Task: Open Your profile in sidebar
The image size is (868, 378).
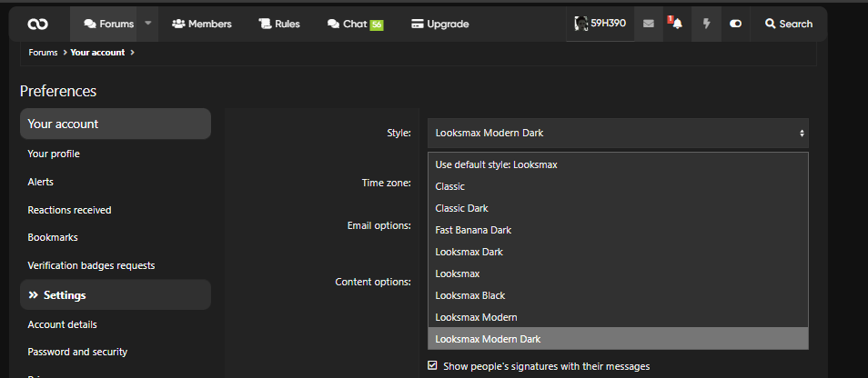Action: pyautogui.click(x=54, y=154)
